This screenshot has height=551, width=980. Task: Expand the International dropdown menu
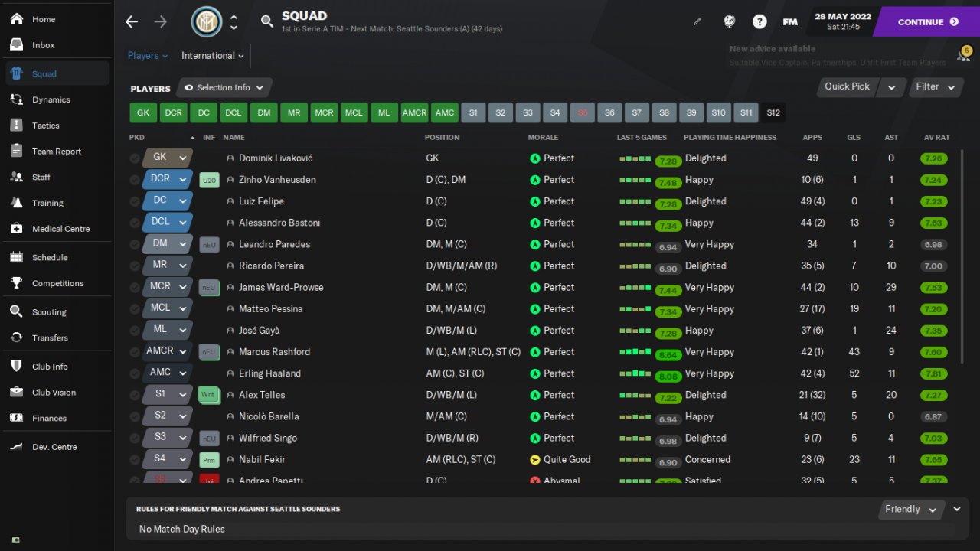pos(213,56)
